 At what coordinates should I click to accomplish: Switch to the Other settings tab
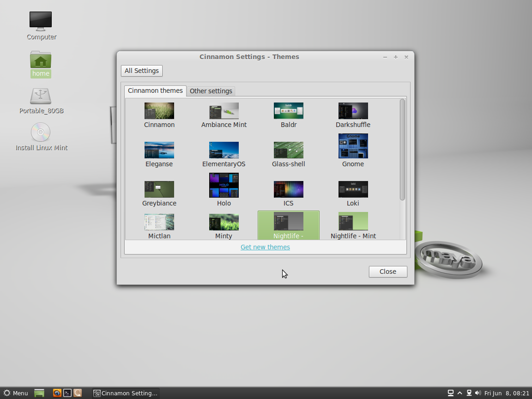pos(211,91)
